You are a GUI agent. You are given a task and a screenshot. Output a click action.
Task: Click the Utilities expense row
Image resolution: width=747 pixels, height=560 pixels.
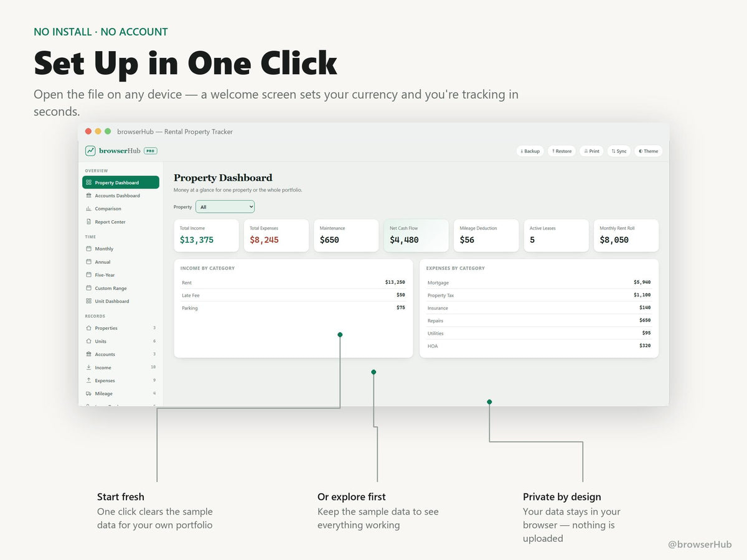(x=539, y=333)
